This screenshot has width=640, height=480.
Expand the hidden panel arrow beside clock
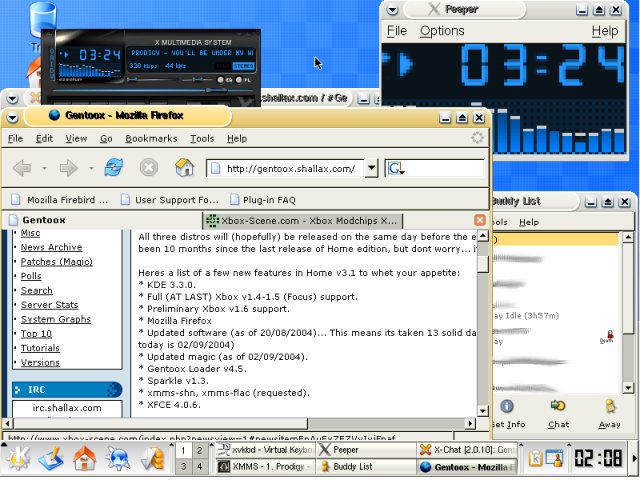click(635, 458)
